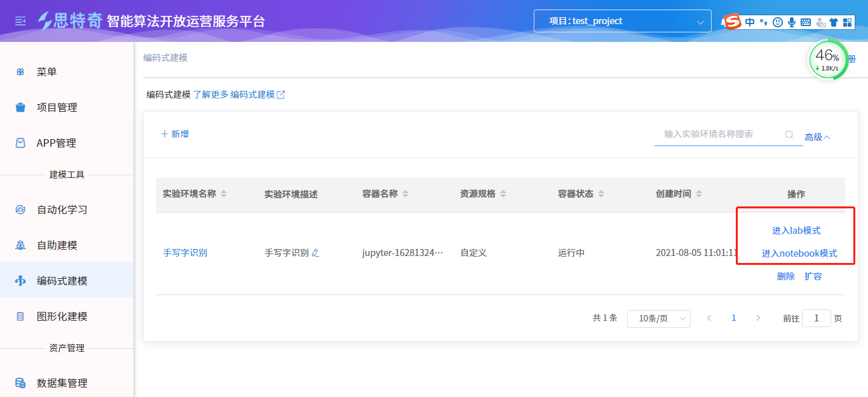
Task: Click the Sogou user account icon
Action: (820, 22)
